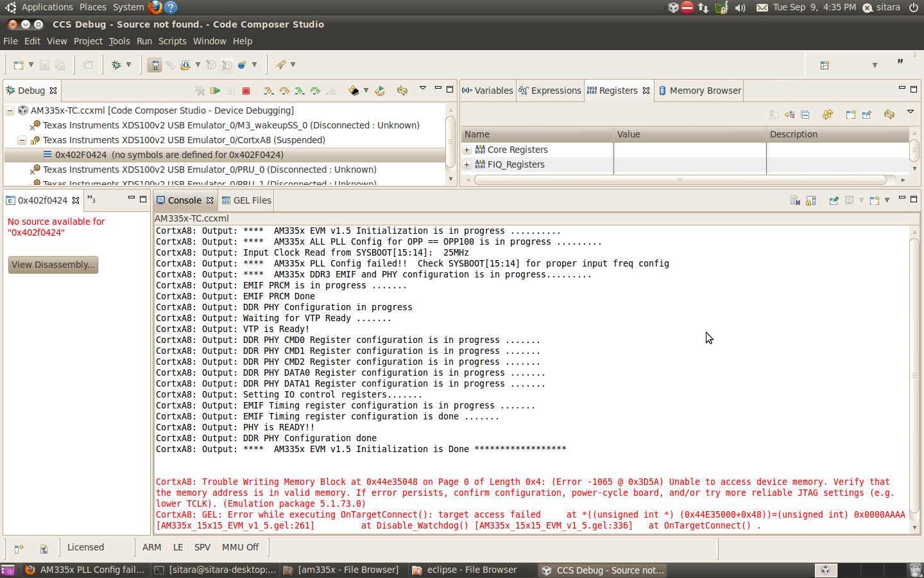Click the CPU Reset chip icon
Image resolution: width=924 pixels, height=578 pixels.
click(354, 91)
